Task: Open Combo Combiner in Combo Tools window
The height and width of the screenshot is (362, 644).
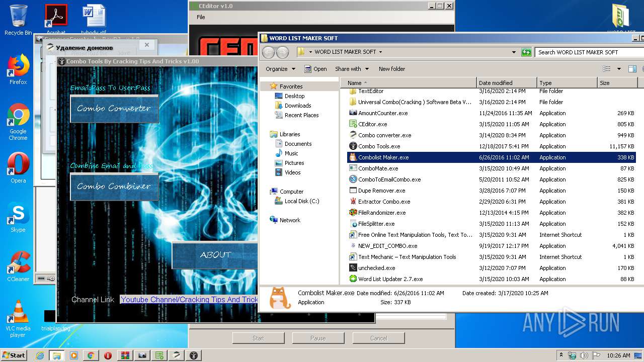Action: pos(114,187)
